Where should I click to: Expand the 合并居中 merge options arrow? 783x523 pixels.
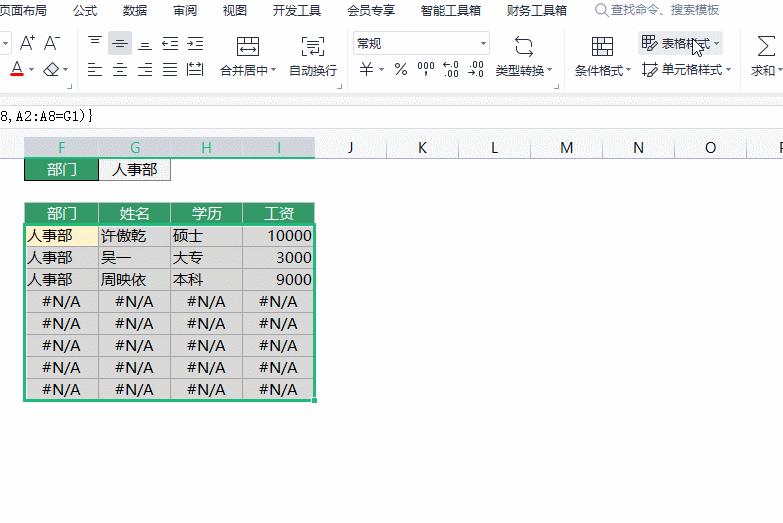275,71
